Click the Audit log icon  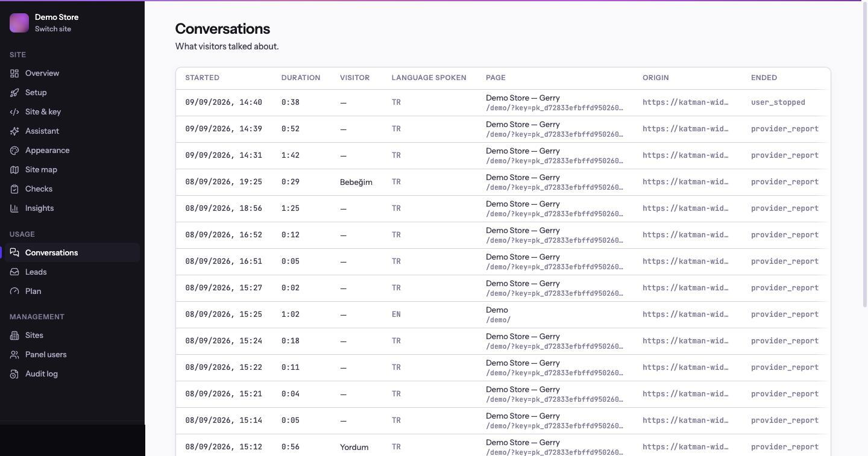14,374
